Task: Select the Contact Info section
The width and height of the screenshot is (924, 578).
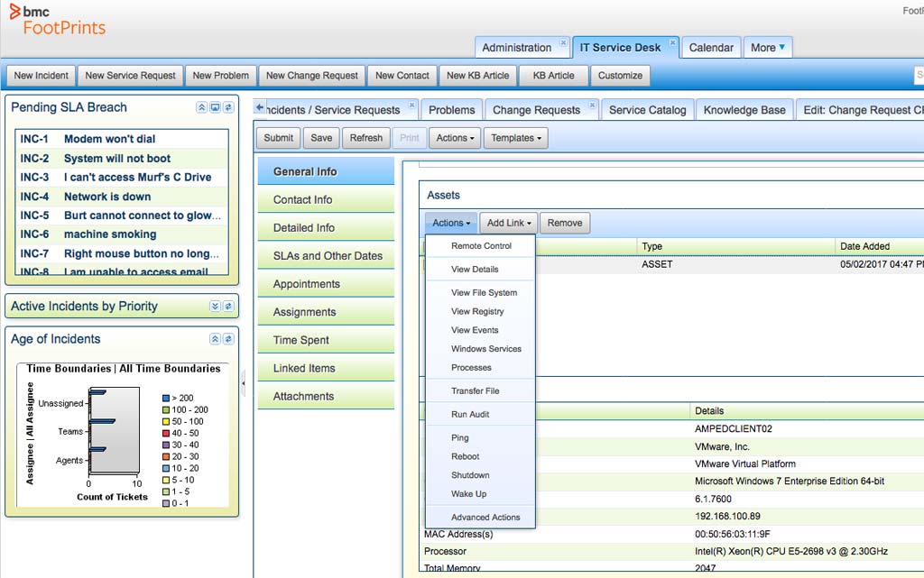Action: 326,199
